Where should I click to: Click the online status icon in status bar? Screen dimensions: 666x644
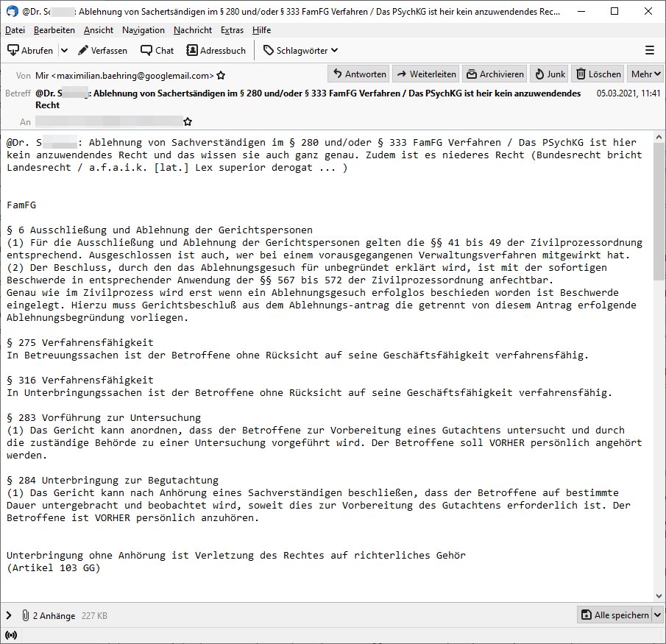11,635
